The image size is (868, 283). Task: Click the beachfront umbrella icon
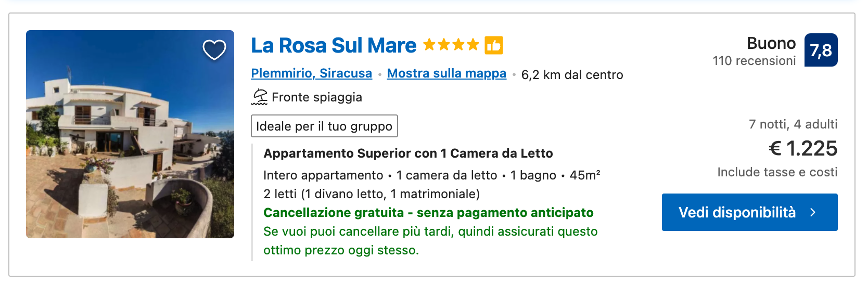tap(259, 97)
